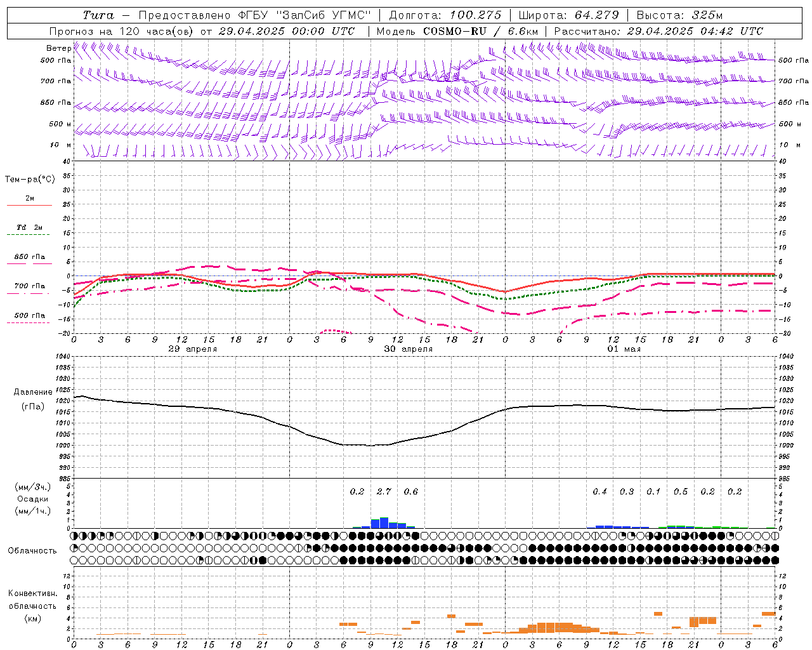Click the tallest blue precipitation bar on 30 April
This screenshot has height=650, width=812.
click(x=384, y=523)
